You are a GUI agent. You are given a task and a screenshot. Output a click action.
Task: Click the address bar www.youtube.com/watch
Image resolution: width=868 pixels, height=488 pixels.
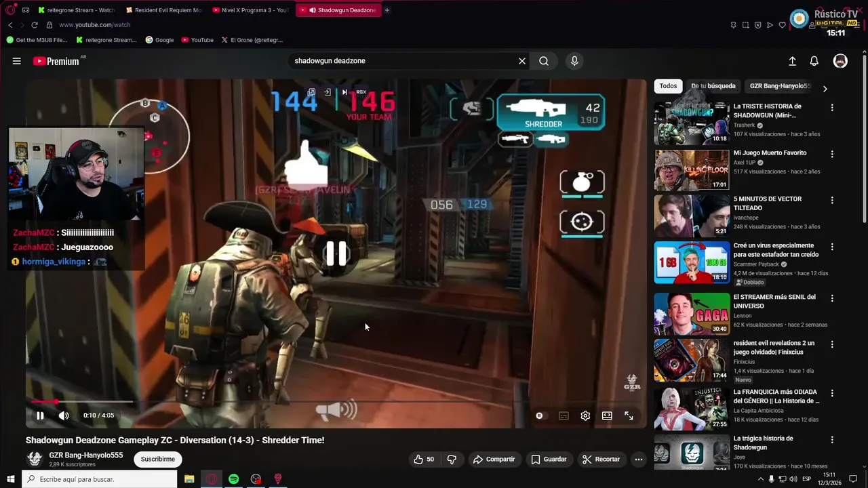click(x=94, y=25)
